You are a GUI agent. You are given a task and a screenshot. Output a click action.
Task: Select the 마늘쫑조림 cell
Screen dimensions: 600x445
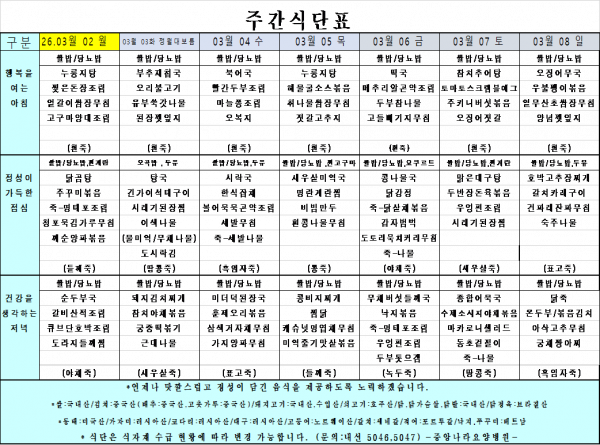(238, 103)
